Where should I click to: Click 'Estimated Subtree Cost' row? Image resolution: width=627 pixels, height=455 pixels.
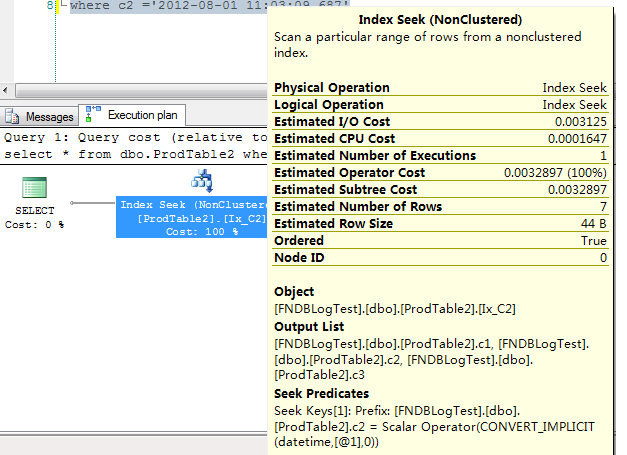coord(440,190)
